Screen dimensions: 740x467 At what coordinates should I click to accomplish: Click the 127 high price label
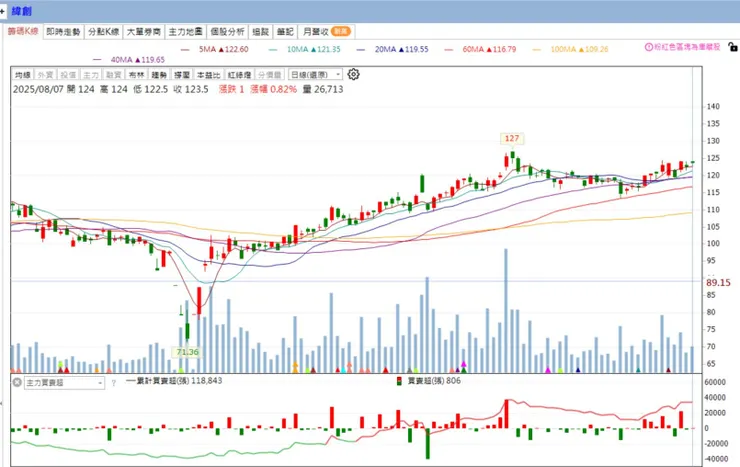click(x=512, y=139)
